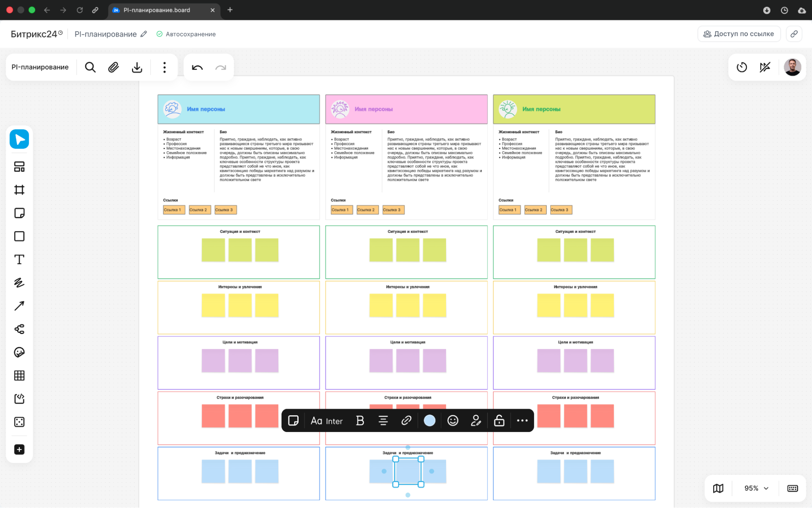Open the templates tool in sidebar
The image size is (812, 508).
tap(19, 167)
